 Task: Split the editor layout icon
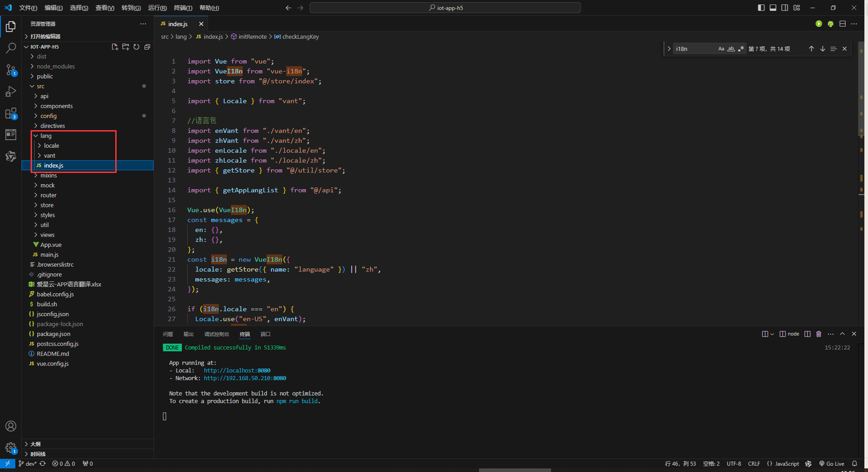[842, 24]
